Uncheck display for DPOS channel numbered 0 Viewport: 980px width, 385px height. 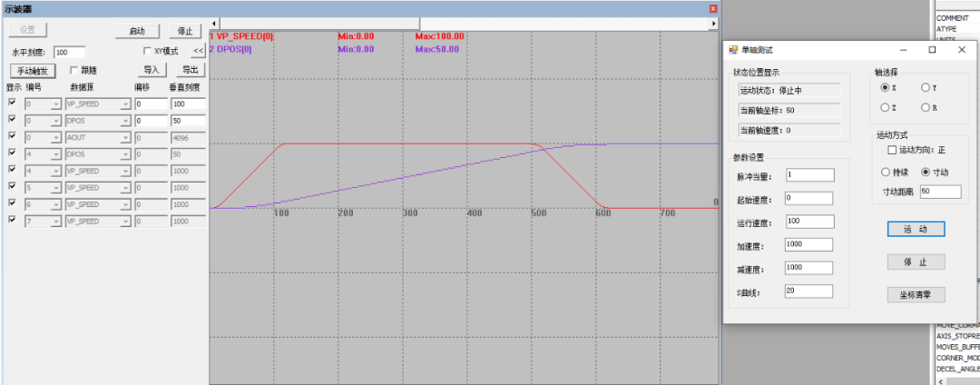click(x=13, y=120)
